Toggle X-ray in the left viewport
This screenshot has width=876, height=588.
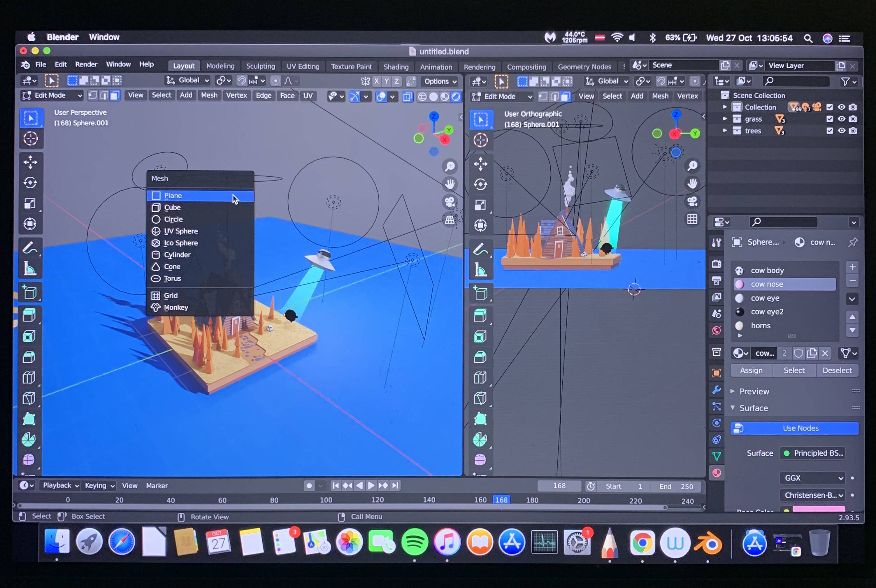407,97
